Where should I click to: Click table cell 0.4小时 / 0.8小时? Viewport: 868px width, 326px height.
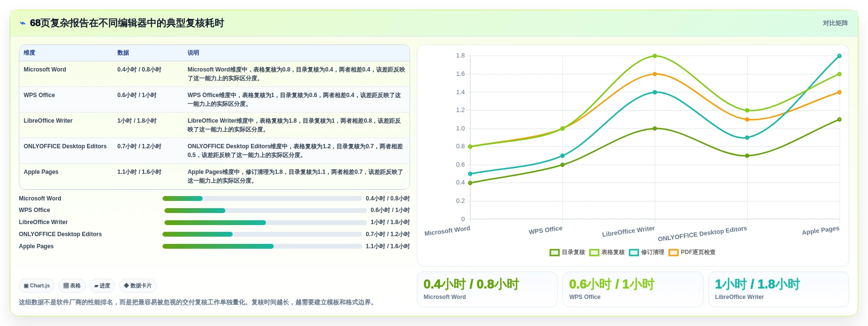(139, 70)
